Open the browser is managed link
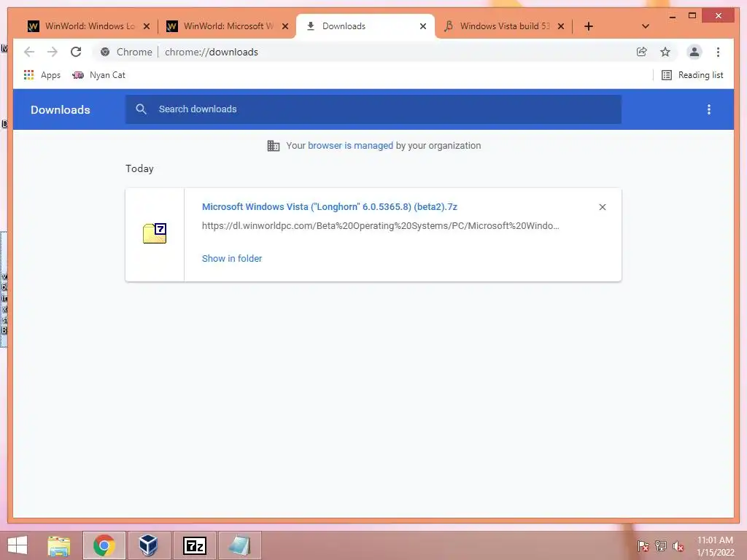This screenshot has height=560, width=747. click(x=350, y=146)
